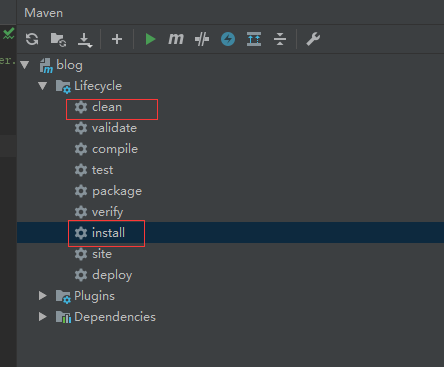Click the Maven project icon beside blog

[46, 65]
